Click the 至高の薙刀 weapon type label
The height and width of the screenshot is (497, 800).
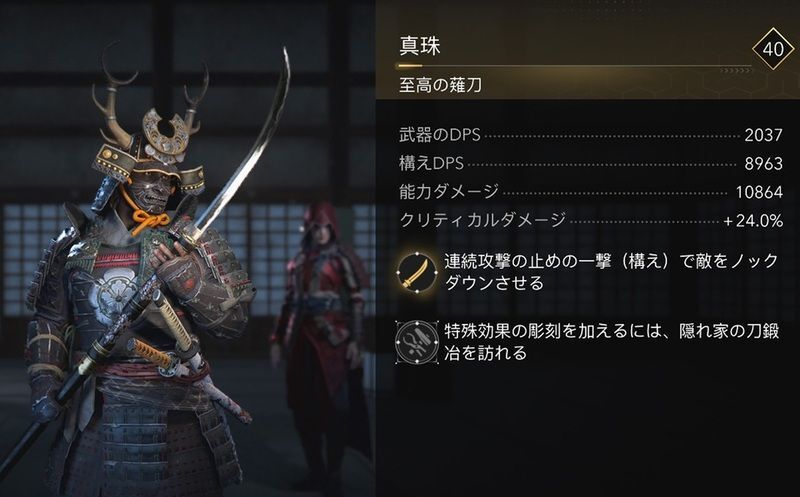coord(440,85)
